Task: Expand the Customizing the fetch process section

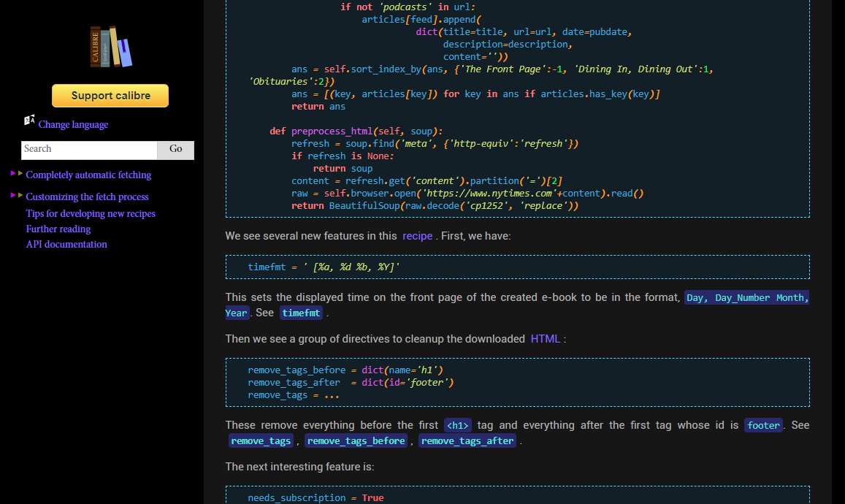Action: (87, 197)
